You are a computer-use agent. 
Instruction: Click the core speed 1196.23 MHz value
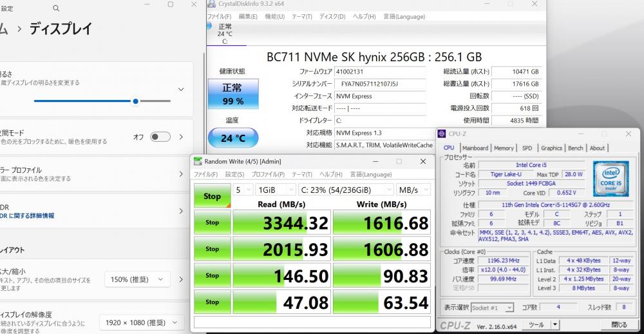click(504, 260)
